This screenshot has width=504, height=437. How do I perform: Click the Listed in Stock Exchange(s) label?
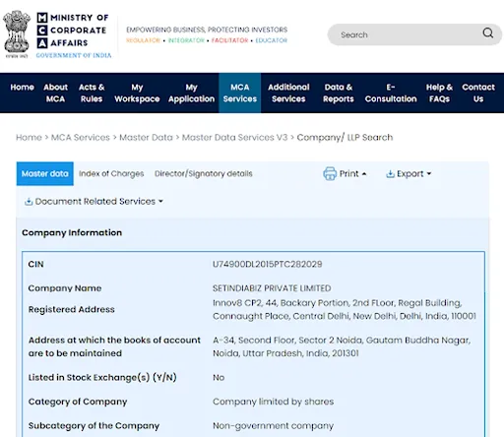click(102, 378)
